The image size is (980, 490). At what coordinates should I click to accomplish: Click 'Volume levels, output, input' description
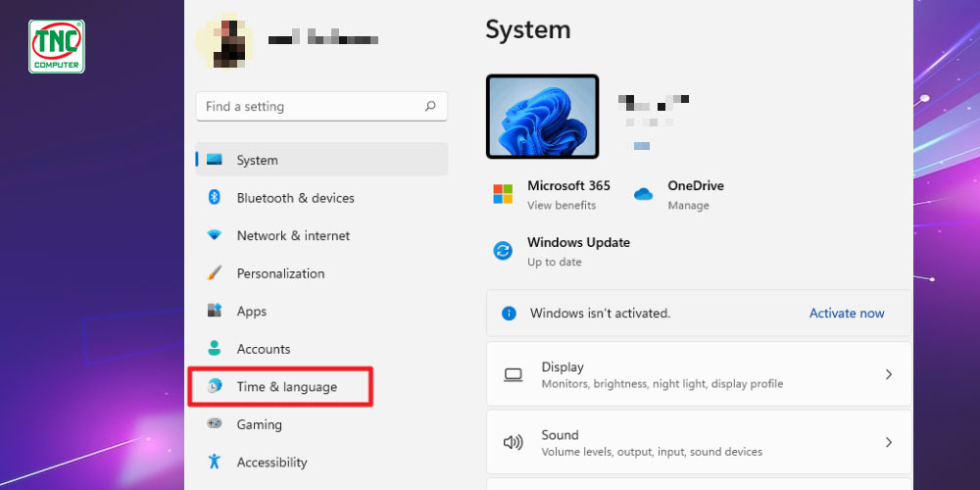coord(652,451)
